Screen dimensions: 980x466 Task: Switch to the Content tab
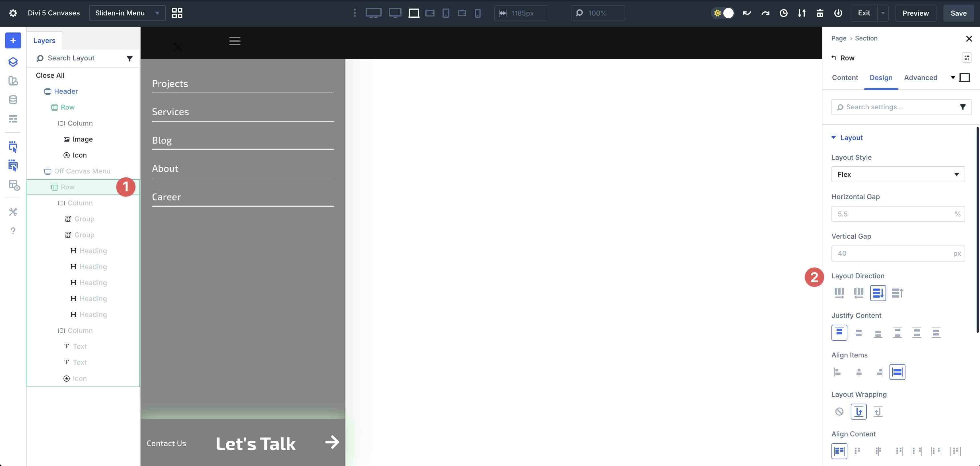pyautogui.click(x=845, y=77)
